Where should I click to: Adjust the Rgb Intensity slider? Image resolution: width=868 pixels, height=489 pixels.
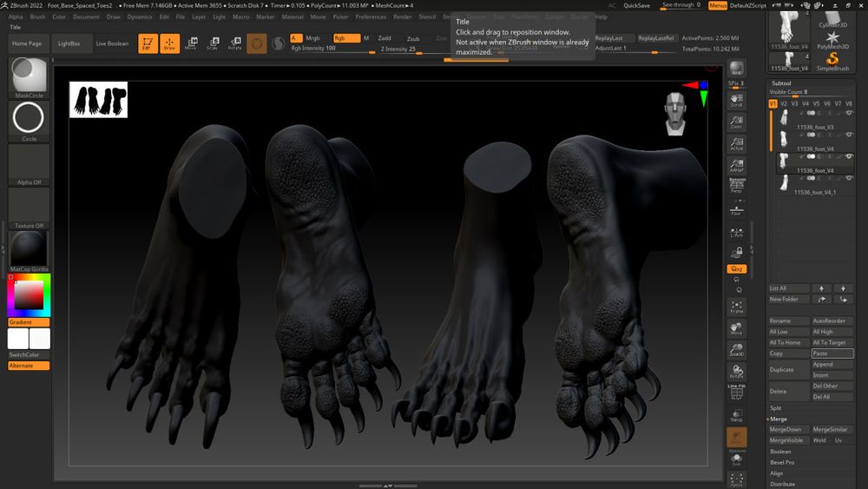332,49
